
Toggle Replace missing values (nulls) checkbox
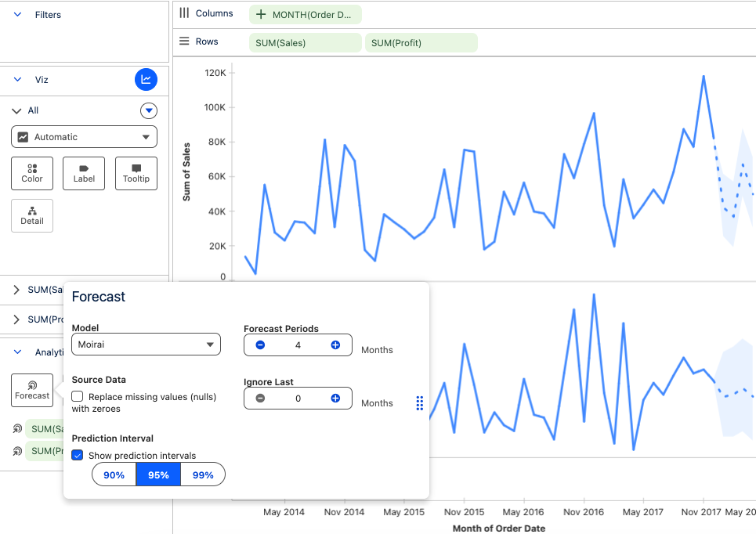pyautogui.click(x=77, y=397)
